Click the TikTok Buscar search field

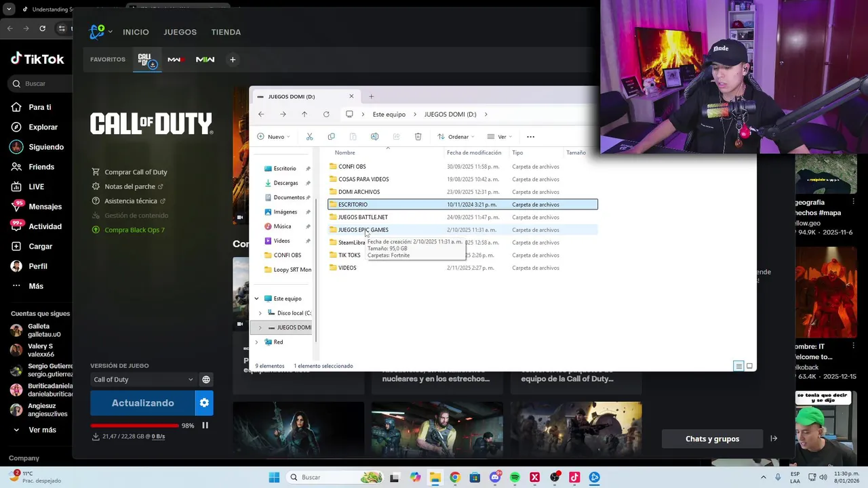(41, 83)
